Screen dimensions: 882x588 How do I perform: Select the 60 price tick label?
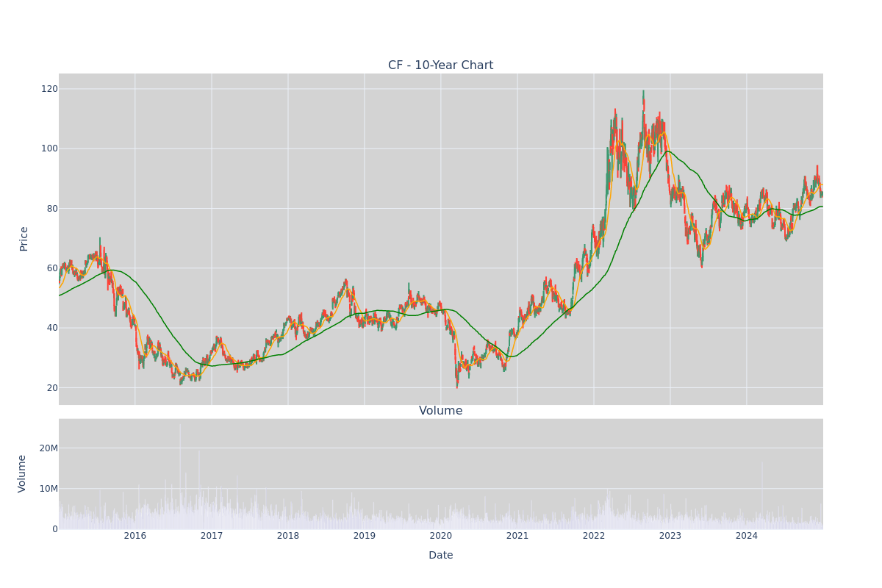(52, 268)
